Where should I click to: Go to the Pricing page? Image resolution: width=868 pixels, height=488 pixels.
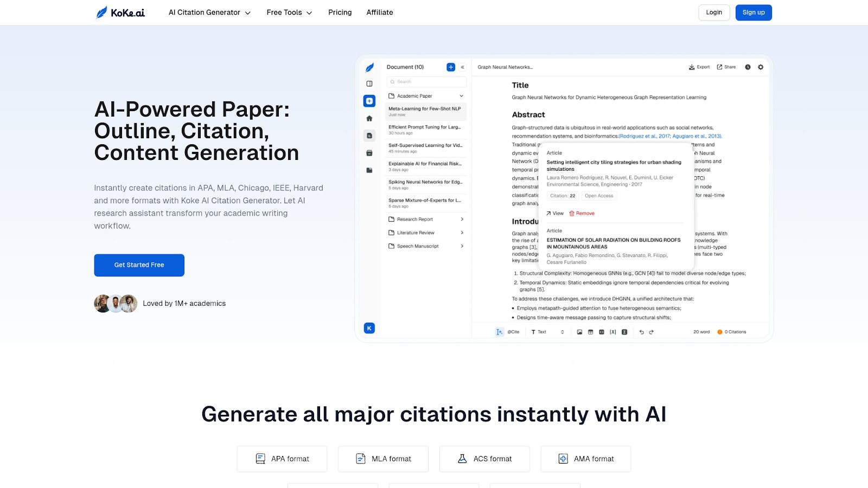(x=340, y=12)
